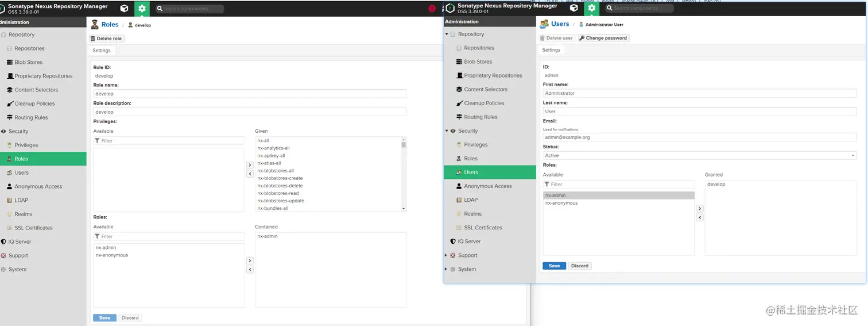Open Content Selectors in left window sidebar
Screen dimensions: 868x326
pyautogui.click(x=36, y=90)
